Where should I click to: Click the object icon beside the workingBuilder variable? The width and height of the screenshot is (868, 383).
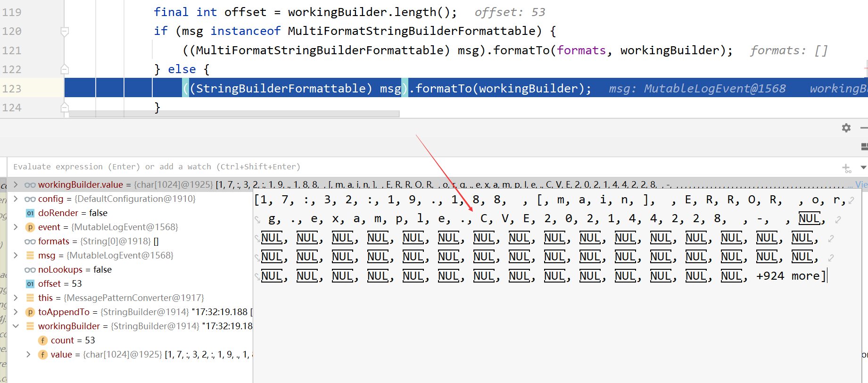pyautogui.click(x=30, y=326)
